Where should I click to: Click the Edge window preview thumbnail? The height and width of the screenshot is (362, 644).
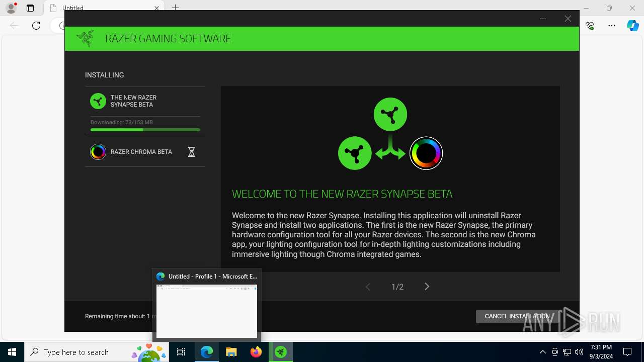click(207, 311)
